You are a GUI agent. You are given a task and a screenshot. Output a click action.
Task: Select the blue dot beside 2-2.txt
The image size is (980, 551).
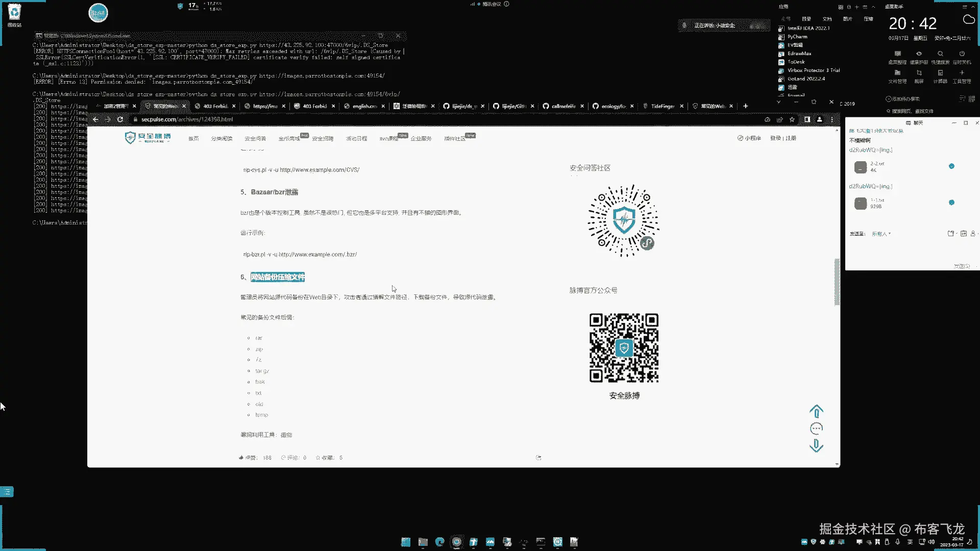(x=951, y=166)
